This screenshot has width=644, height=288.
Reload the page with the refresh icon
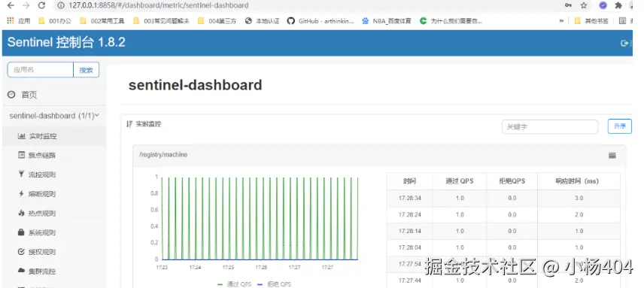tap(41, 5)
